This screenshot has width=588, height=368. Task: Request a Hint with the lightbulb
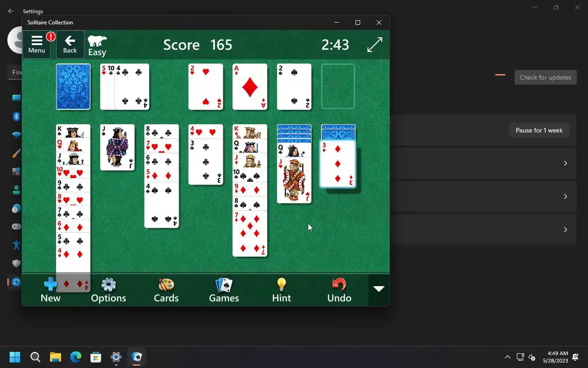pyautogui.click(x=282, y=290)
